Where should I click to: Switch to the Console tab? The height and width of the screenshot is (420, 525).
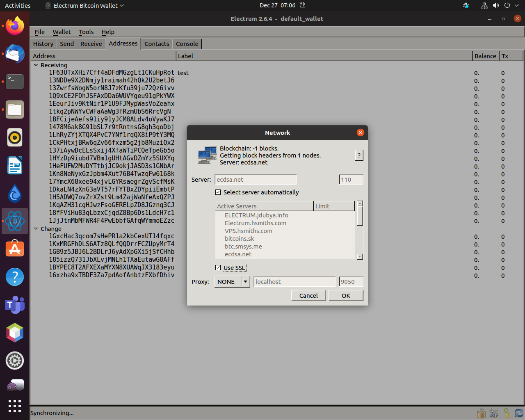[187, 44]
